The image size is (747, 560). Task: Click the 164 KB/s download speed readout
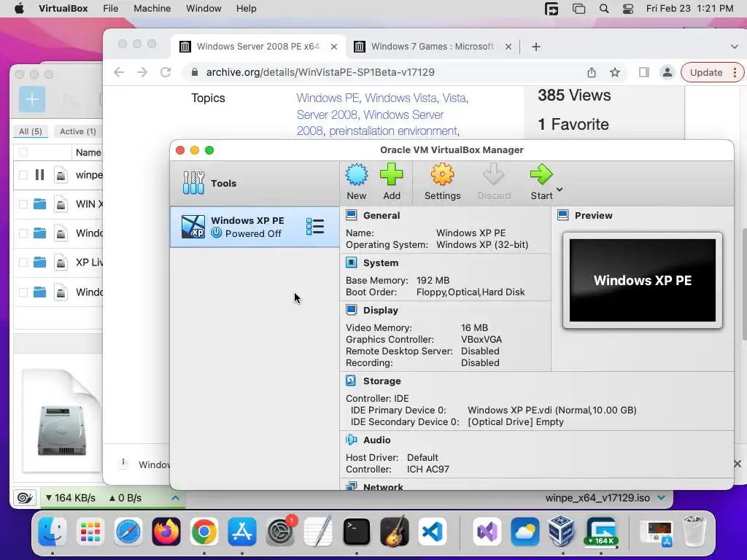71,498
